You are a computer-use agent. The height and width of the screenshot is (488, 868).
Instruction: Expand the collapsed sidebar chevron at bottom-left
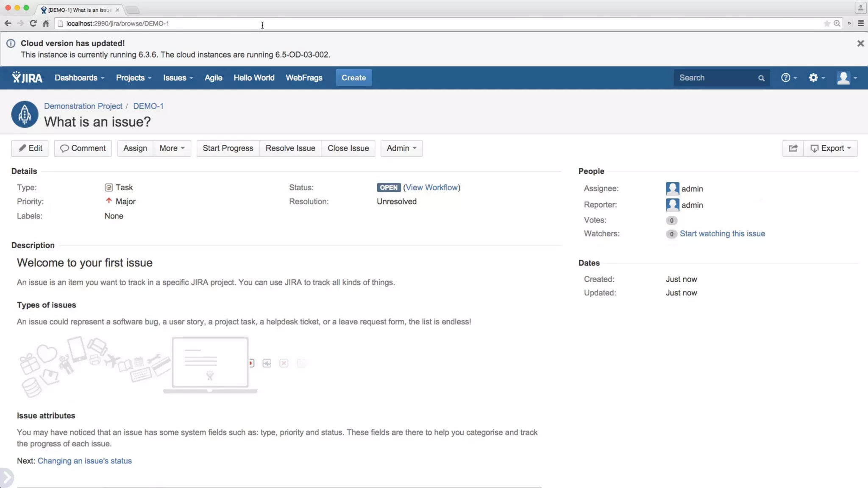[6, 478]
